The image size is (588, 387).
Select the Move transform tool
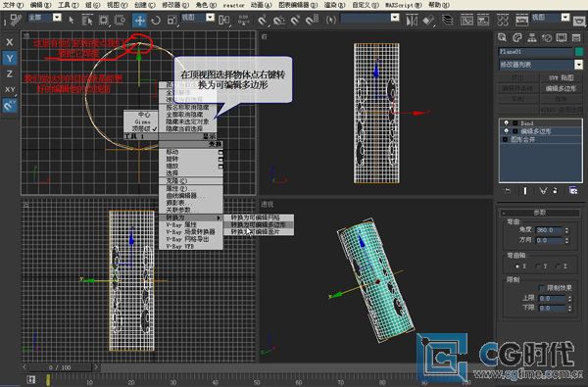pos(139,20)
